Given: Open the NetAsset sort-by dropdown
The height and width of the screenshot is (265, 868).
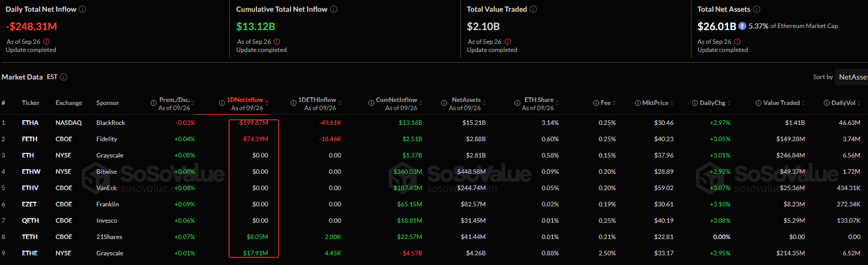Looking at the screenshot, I should tap(853, 77).
